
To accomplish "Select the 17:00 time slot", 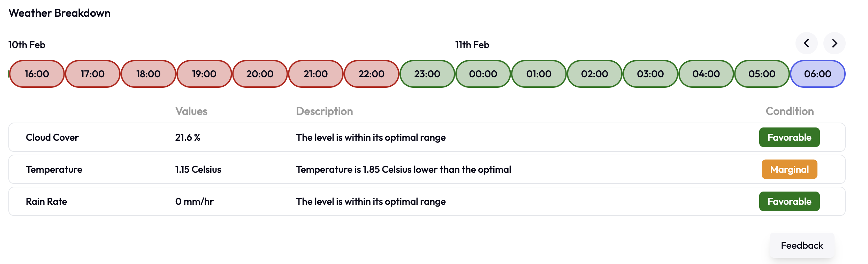I will (x=93, y=74).
